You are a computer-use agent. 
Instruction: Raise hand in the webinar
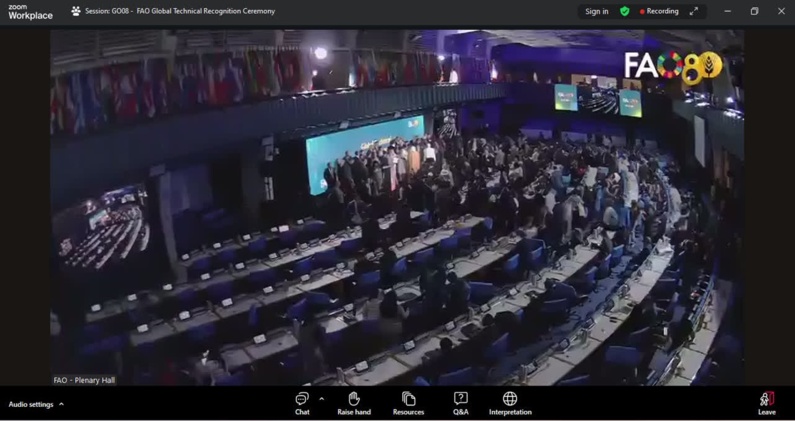354,403
